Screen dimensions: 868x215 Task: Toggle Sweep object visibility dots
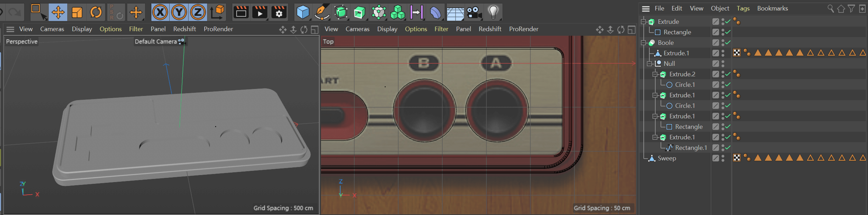click(x=723, y=158)
